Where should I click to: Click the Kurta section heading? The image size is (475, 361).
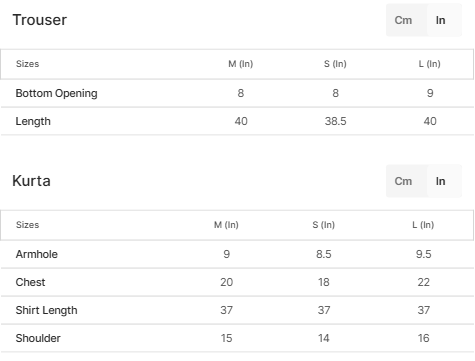tap(31, 181)
